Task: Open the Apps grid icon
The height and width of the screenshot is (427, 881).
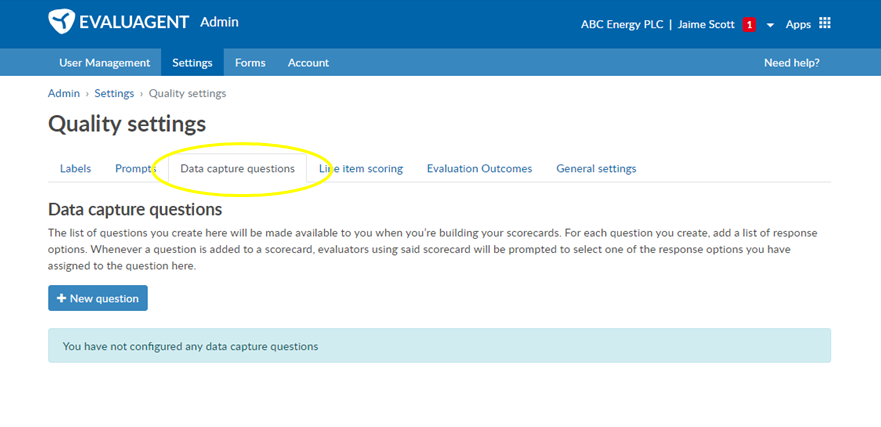Action: 824,24
